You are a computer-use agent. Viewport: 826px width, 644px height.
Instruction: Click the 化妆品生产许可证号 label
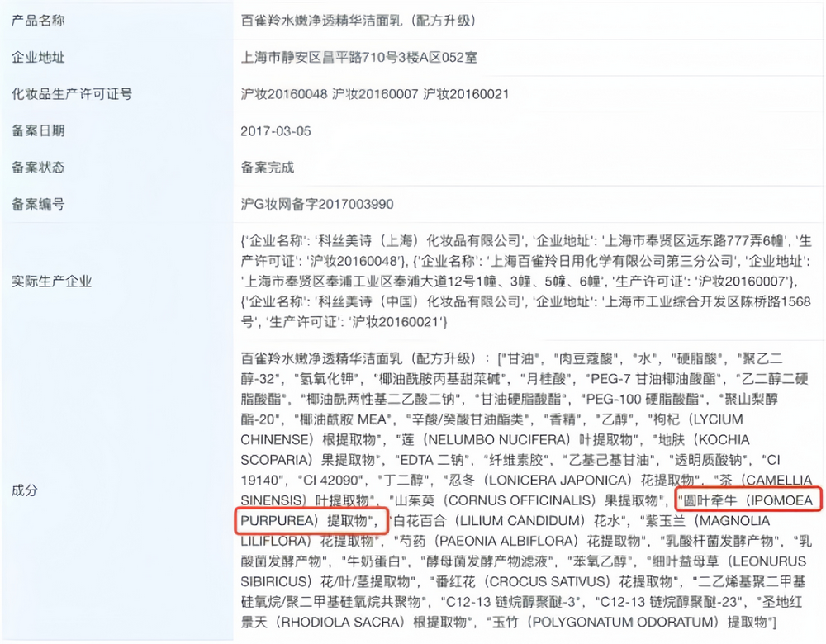[x=72, y=94]
